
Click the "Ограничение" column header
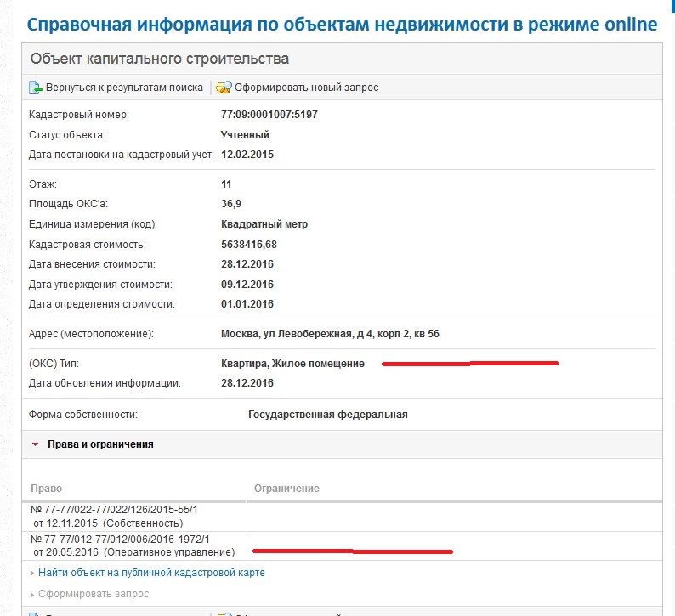tap(286, 489)
